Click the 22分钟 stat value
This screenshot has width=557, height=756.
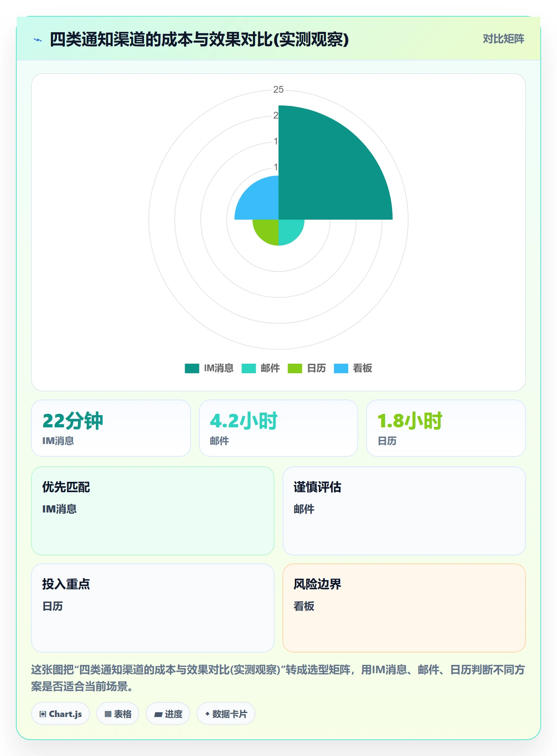tap(73, 421)
